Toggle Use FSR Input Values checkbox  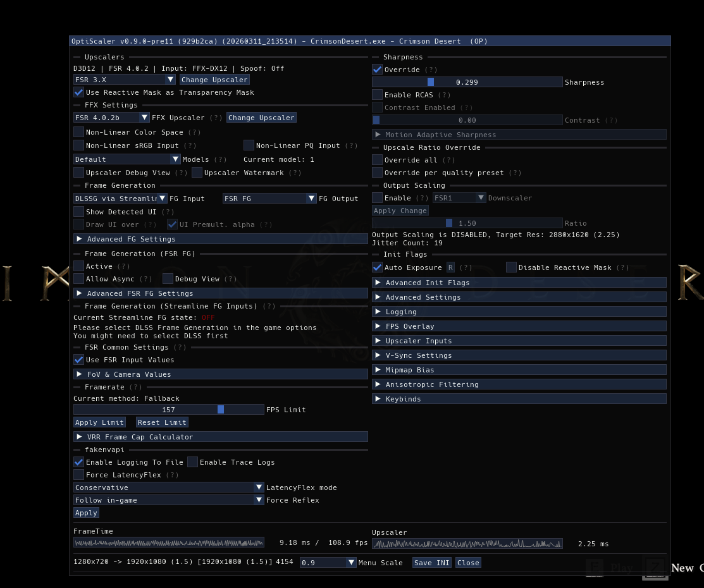tap(78, 360)
